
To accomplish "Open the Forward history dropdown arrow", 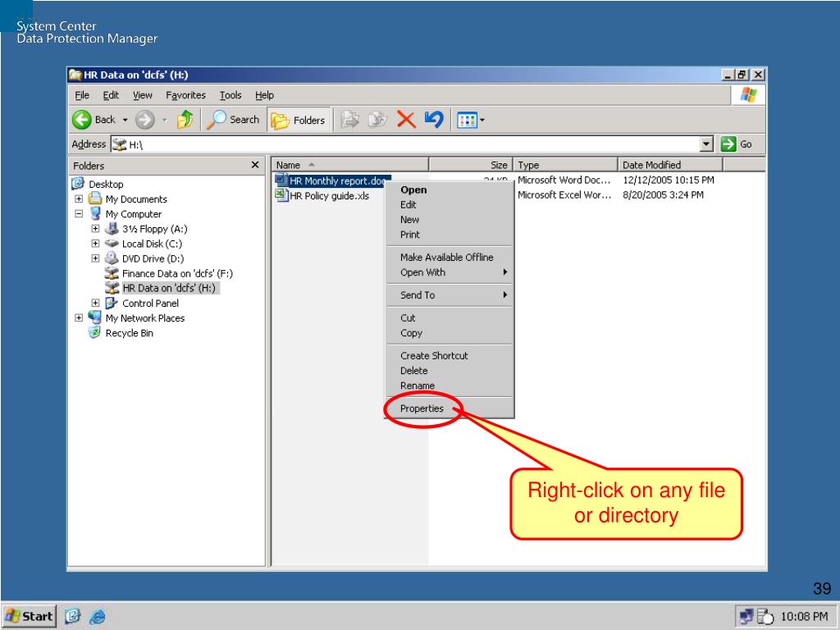I will [164, 120].
